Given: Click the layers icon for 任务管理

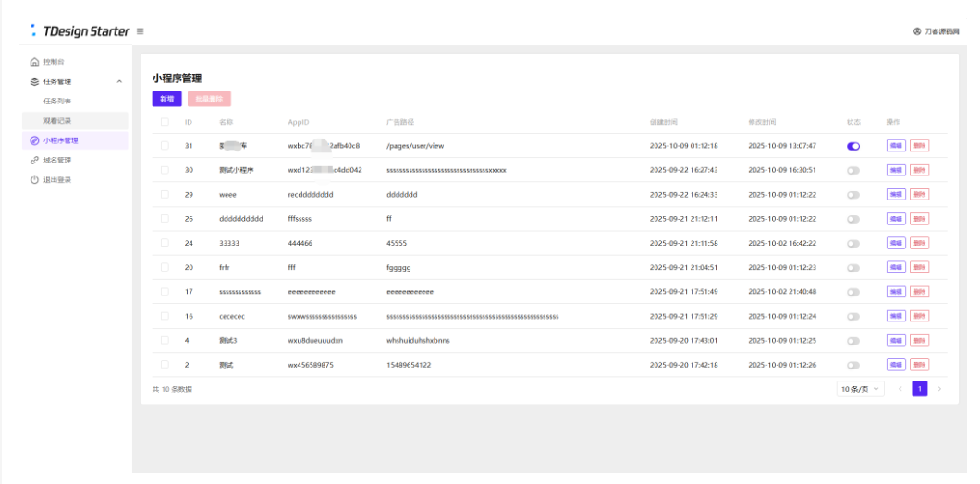Looking at the screenshot, I should click(34, 81).
